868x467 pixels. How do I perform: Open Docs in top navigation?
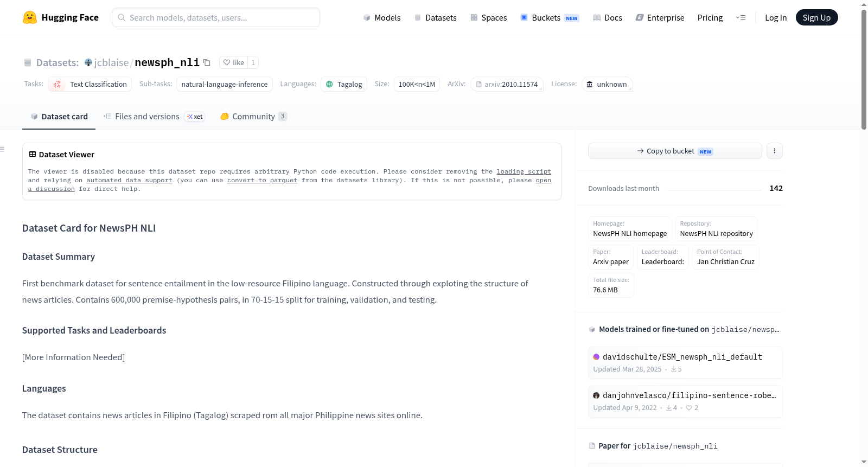point(608,17)
